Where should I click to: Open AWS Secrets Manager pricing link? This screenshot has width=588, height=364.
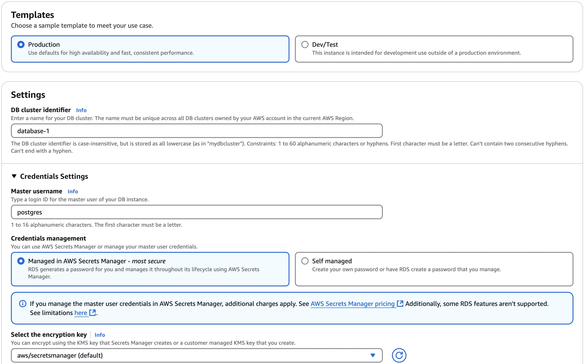(x=352, y=304)
